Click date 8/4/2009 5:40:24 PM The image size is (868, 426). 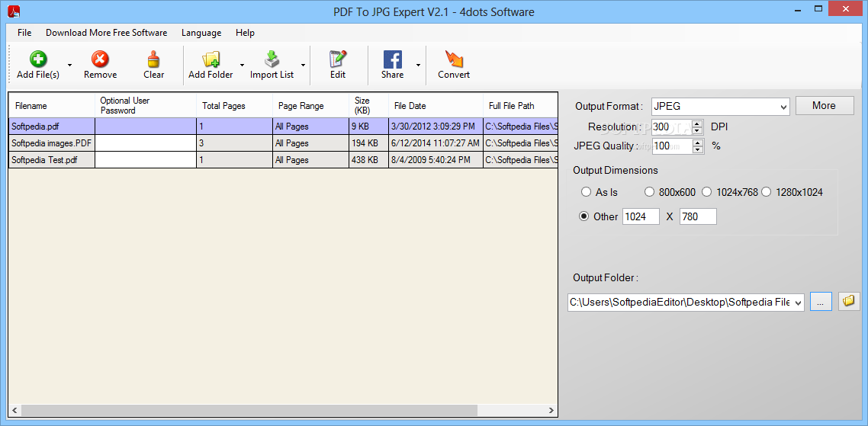point(436,160)
